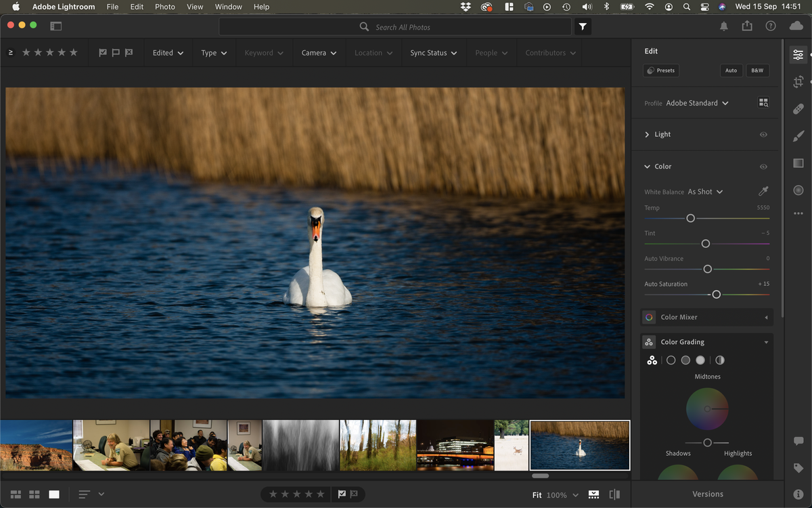Click the Share icon in top bar

tap(747, 26)
